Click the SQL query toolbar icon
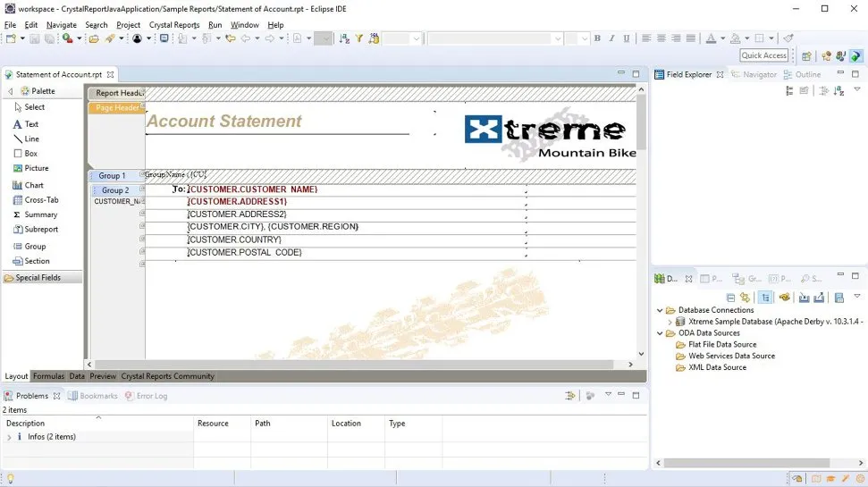Screen dimensions: 868x487 tap(374, 38)
